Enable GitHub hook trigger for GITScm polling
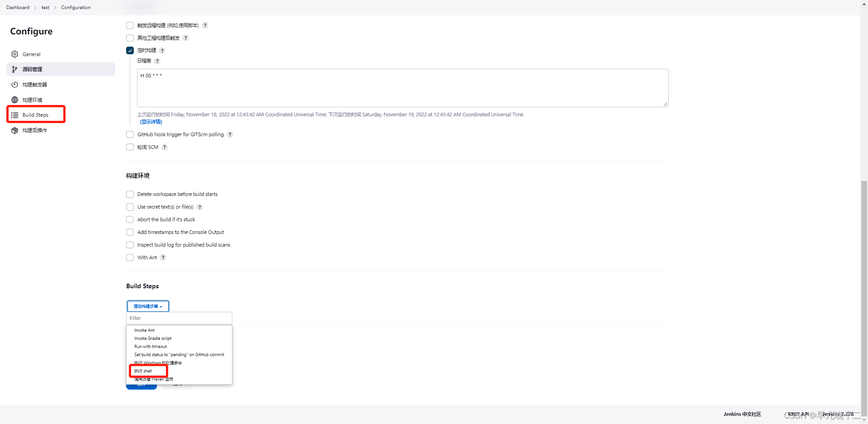 [x=130, y=134]
